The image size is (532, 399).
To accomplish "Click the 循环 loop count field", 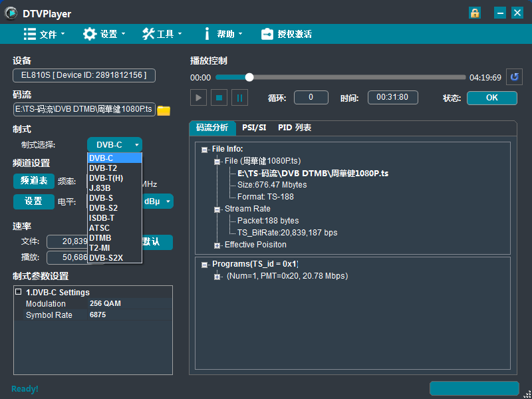I will click(x=311, y=98).
